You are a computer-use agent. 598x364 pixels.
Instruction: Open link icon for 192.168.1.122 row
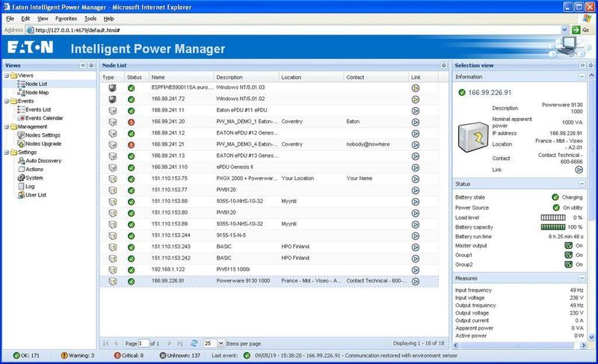[416, 270]
